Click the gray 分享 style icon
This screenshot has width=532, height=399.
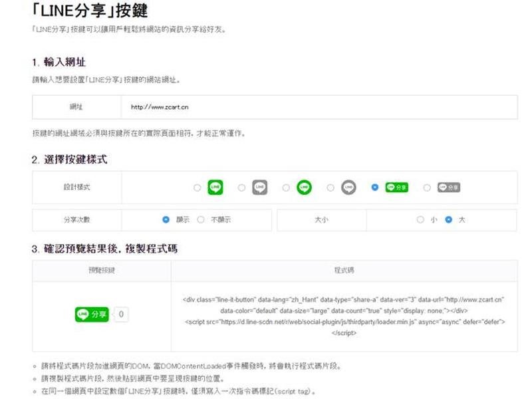pos(449,188)
